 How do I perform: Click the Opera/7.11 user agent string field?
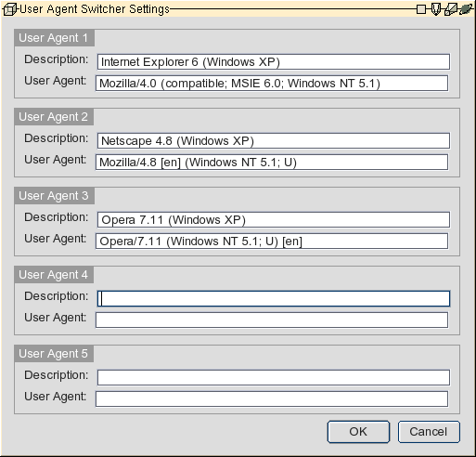[x=272, y=242]
